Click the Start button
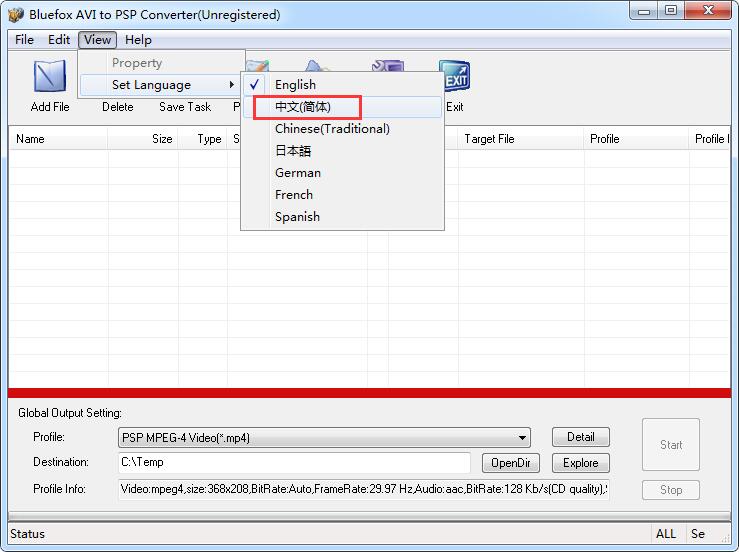The width and height of the screenshot is (739, 552). pyautogui.click(x=671, y=445)
